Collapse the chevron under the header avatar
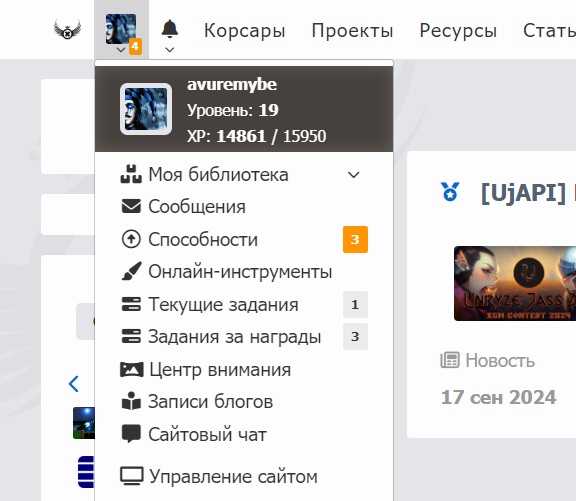 121,50
